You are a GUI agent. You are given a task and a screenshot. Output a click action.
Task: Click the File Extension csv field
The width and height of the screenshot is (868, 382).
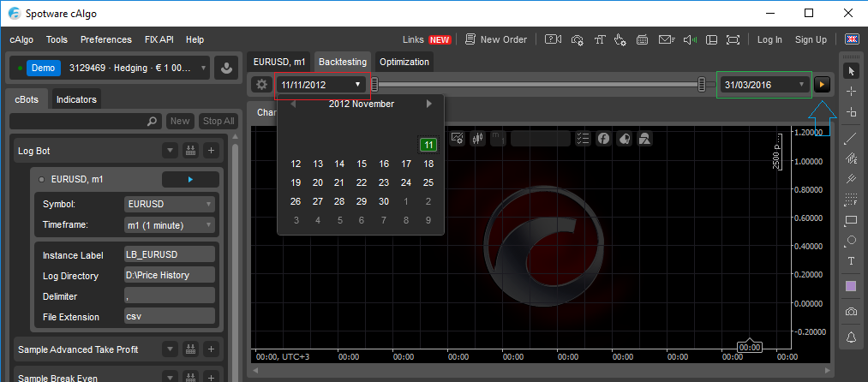(x=170, y=317)
